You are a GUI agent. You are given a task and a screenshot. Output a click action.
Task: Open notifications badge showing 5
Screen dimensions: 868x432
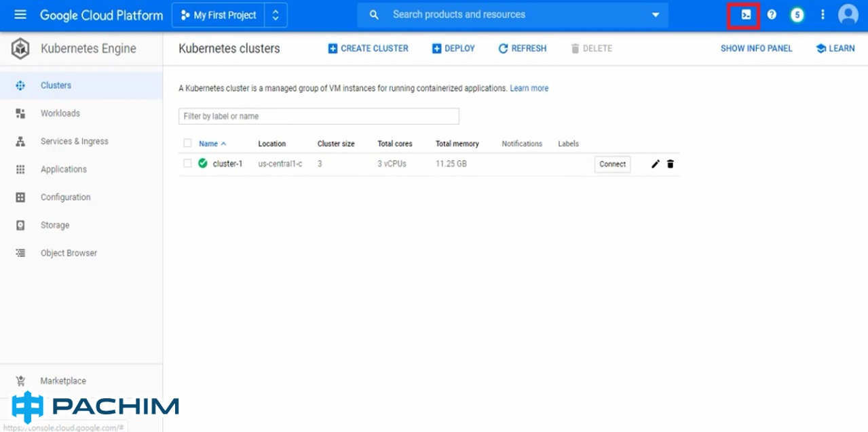point(797,15)
